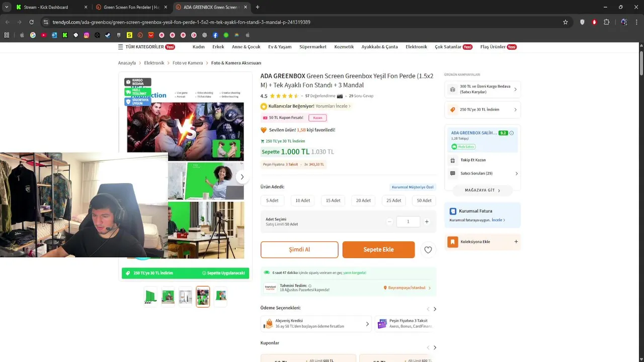
Task: Open the Kadın category menu
Action: [199, 47]
